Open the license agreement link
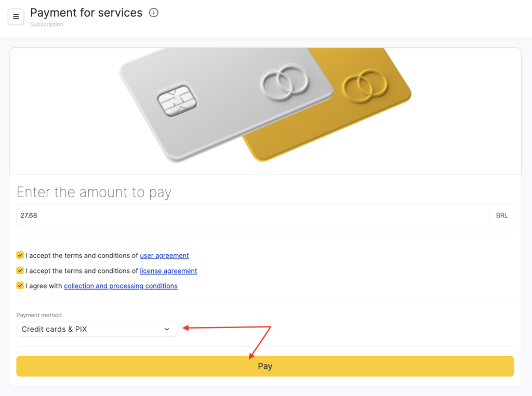The width and height of the screenshot is (532, 396). click(168, 271)
